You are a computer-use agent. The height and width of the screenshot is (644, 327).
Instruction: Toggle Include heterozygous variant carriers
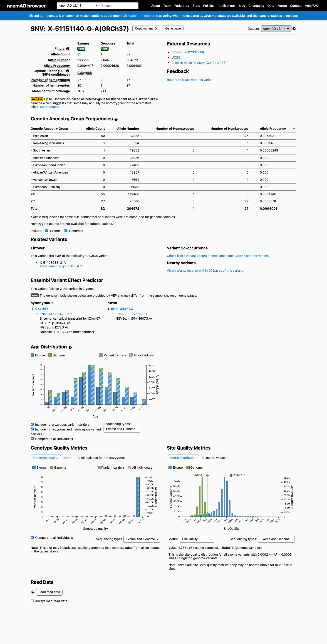[x=32, y=424]
